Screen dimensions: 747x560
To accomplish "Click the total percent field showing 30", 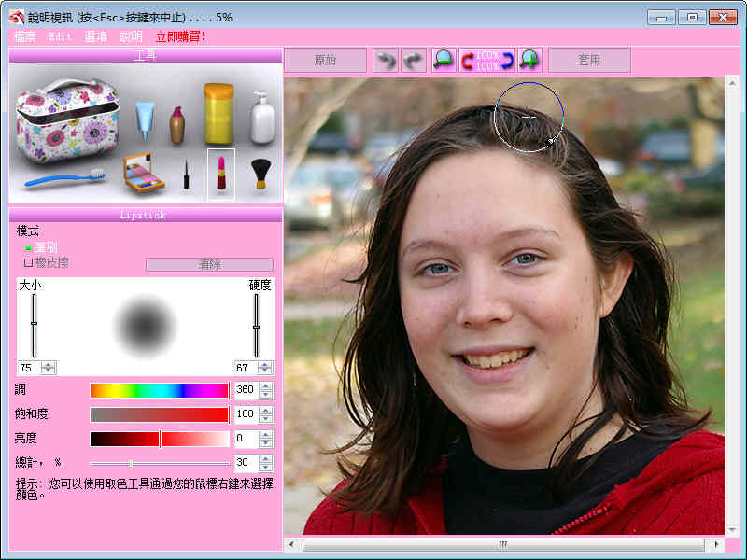I will tap(247, 462).
